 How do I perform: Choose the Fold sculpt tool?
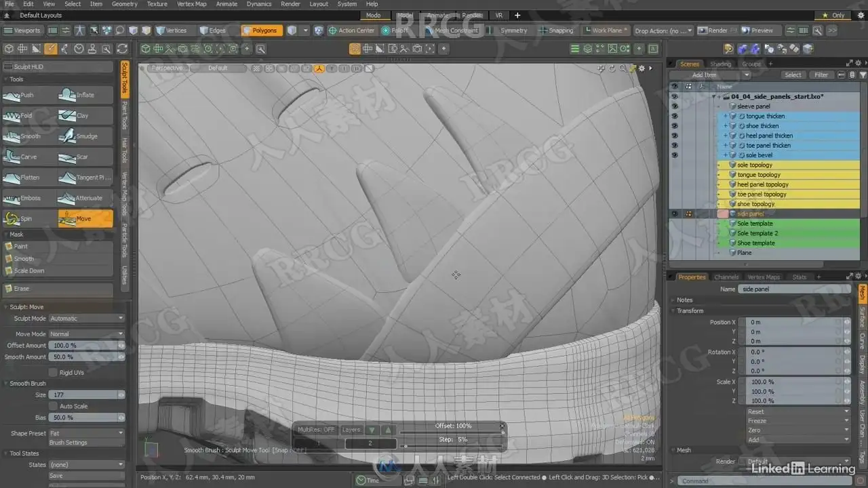coord(29,116)
